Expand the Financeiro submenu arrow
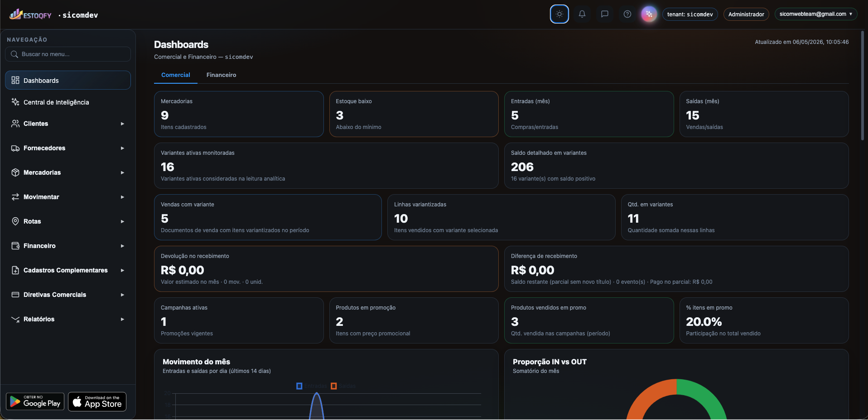 tap(122, 246)
